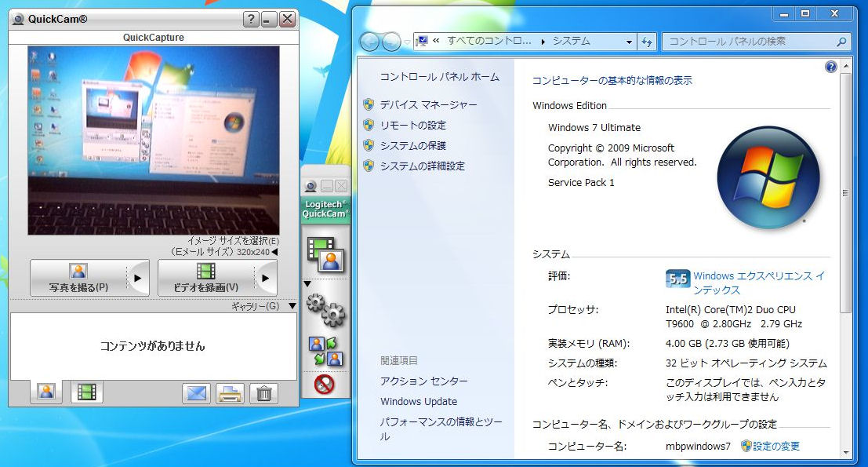Screen dimensions: 868x467
Task: Click the webcam live preview image
Action: pos(154,140)
